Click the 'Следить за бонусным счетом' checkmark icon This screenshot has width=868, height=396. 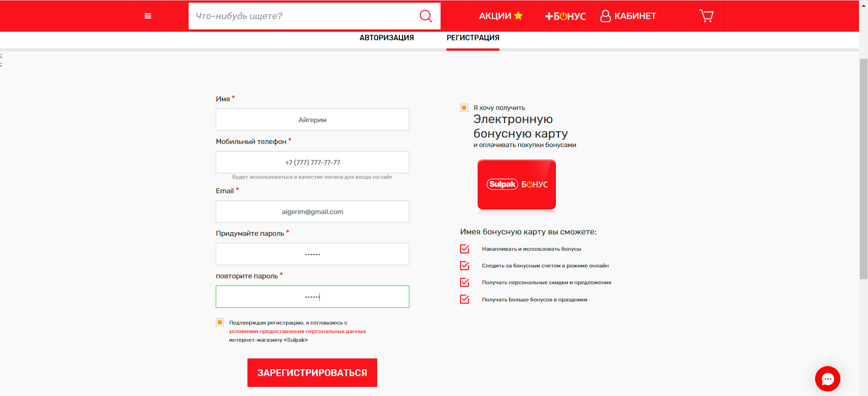click(x=465, y=266)
